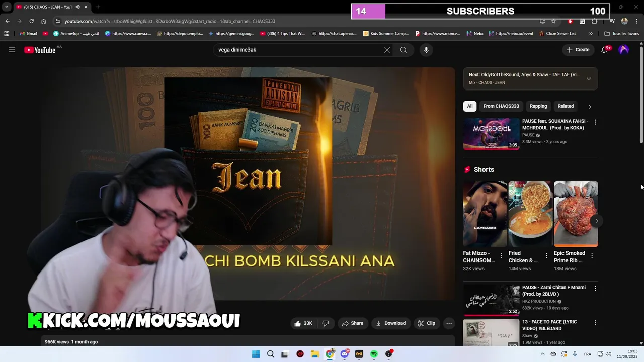Image resolution: width=644 pixels, height=362 pixels.
Task: Open the Chrome apps grid in bookmarks bar
Action: pyautogui.click(x=7, y=34)
